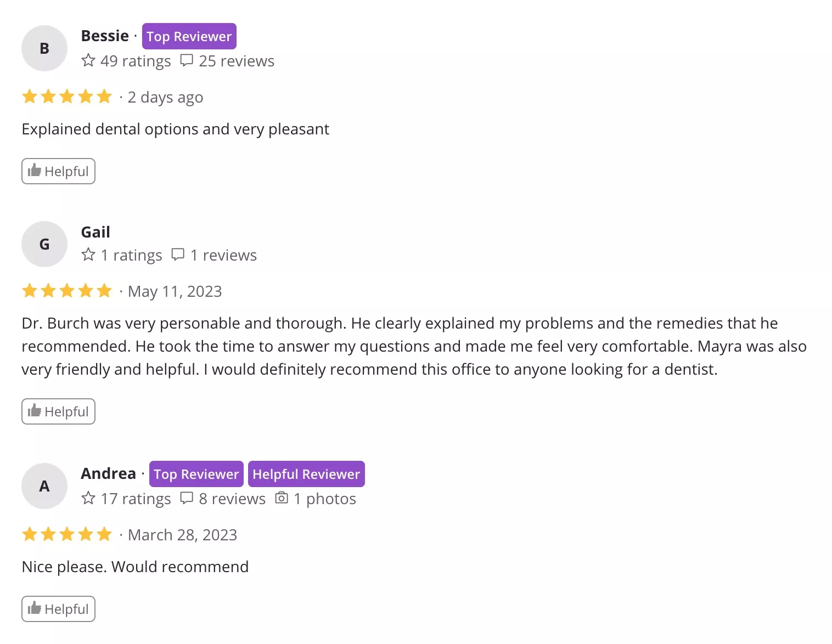Click the star icon beside 1 ratings
Image resolution: width=832 pixels, height=644 pixels.
[88, 255]
